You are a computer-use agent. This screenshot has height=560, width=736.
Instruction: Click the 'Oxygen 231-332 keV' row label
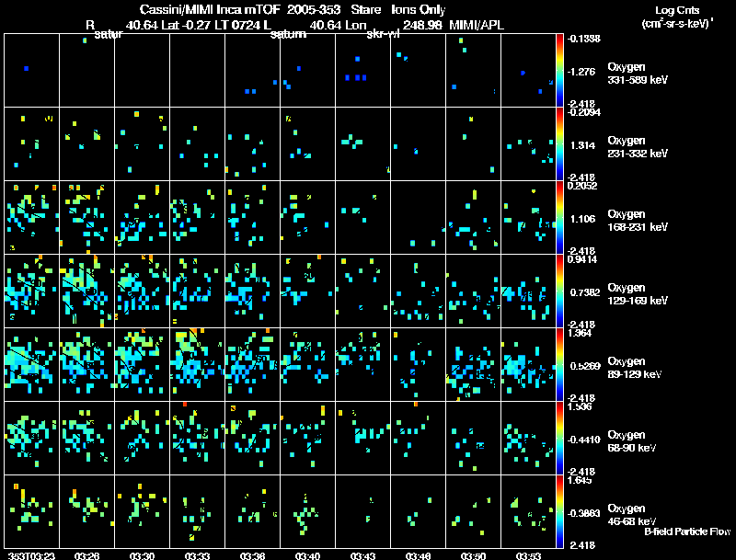[x=638, y=147]
